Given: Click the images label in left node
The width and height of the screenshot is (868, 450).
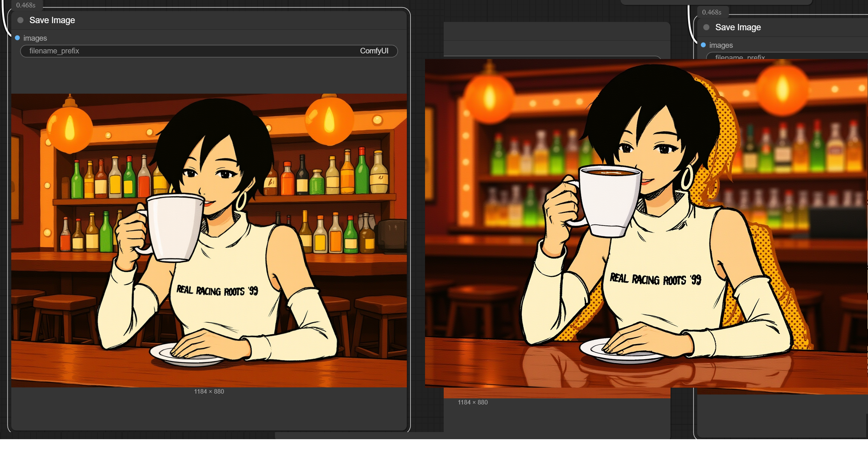Looking at the screenshot, I should pyautogui.click(x=35, y=38).
